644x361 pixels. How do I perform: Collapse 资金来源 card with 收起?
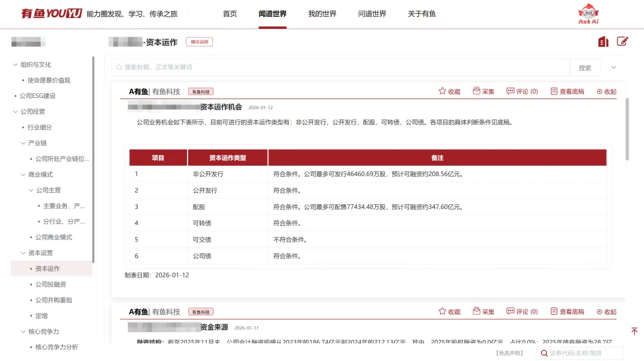[607, 312]
